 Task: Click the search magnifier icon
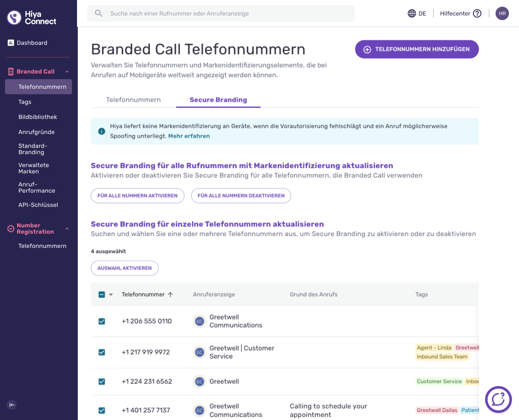[98, 13]
